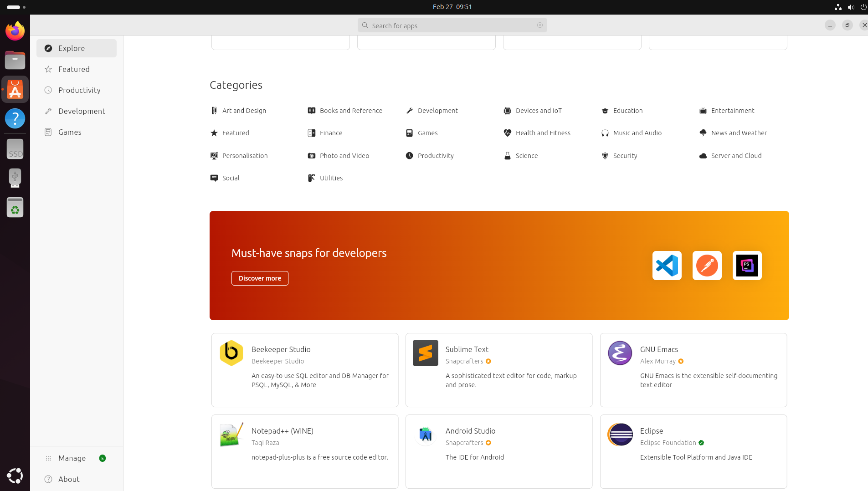
Task: Open the system volume indicator
Action: click(851, 7)
